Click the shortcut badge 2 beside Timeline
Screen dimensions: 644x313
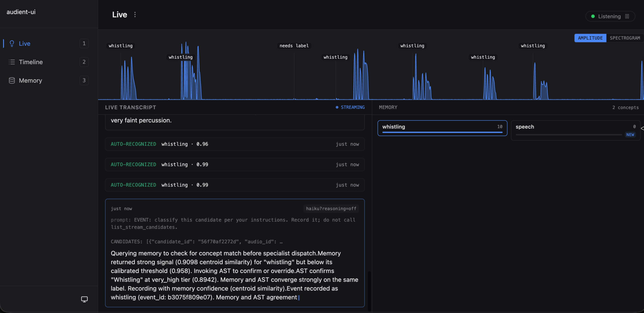(x=84, y=62)
